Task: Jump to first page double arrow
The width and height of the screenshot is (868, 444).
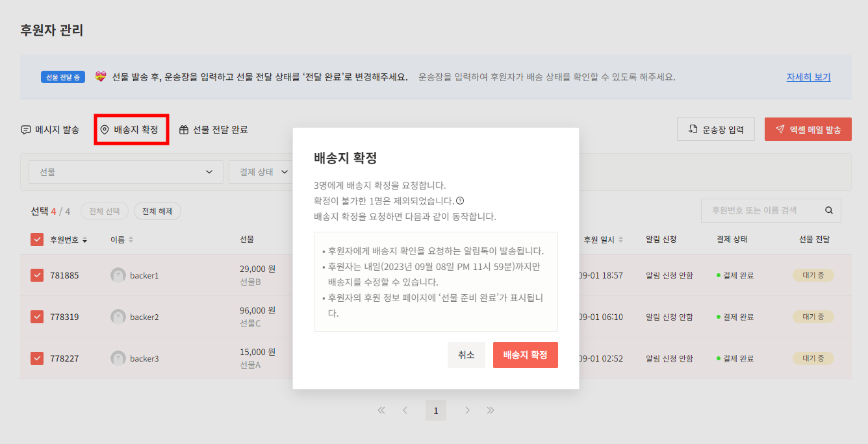Action: [x=381, y=410]
